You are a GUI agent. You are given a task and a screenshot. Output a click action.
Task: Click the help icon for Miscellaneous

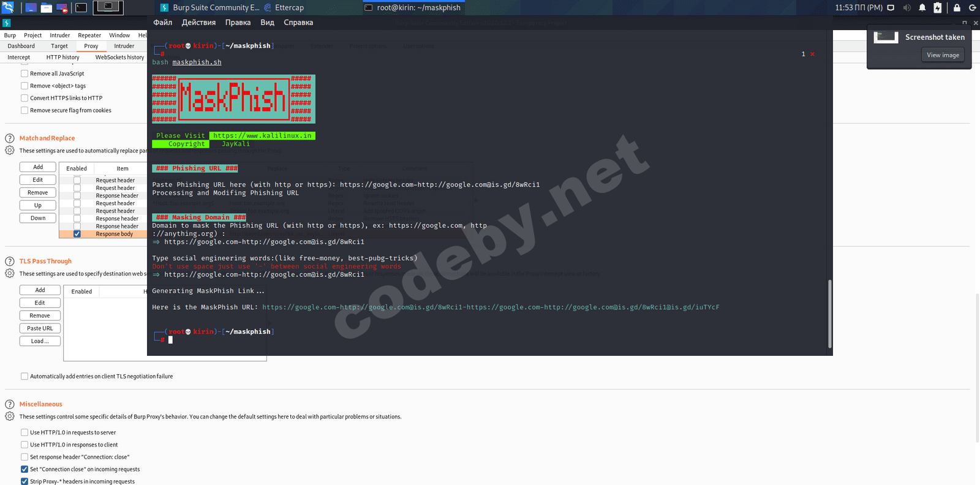coord(10,404)
